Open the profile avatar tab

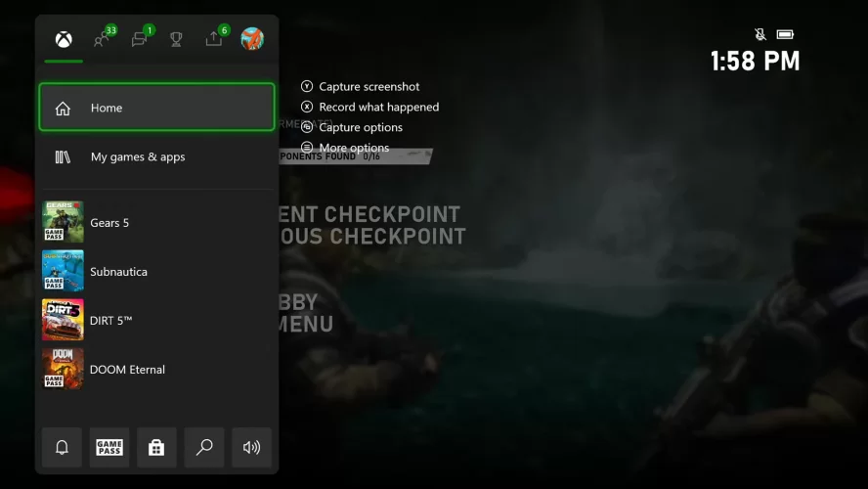252,39
